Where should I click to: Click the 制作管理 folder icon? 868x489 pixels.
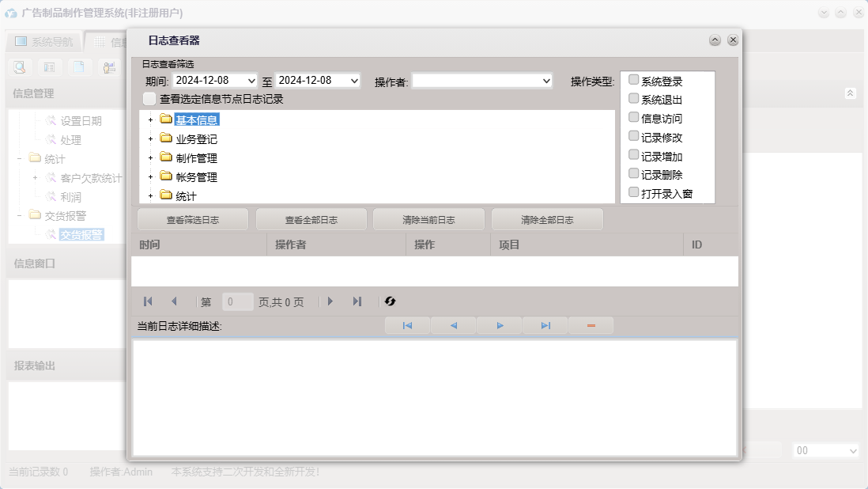pos(166,157)
